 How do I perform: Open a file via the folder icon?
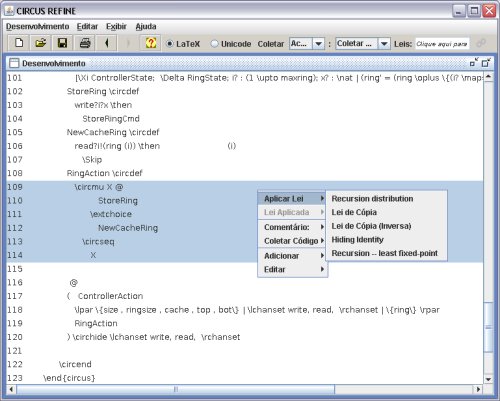(x=41, y=43)
